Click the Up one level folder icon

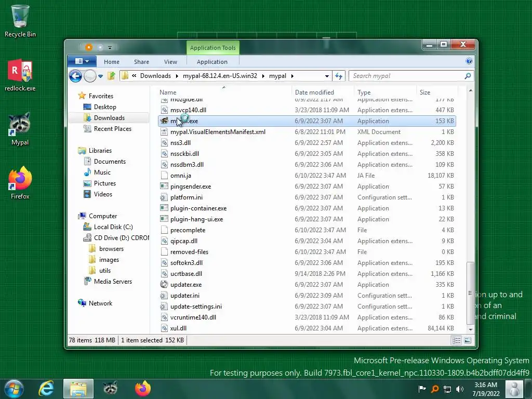point(111,76)
